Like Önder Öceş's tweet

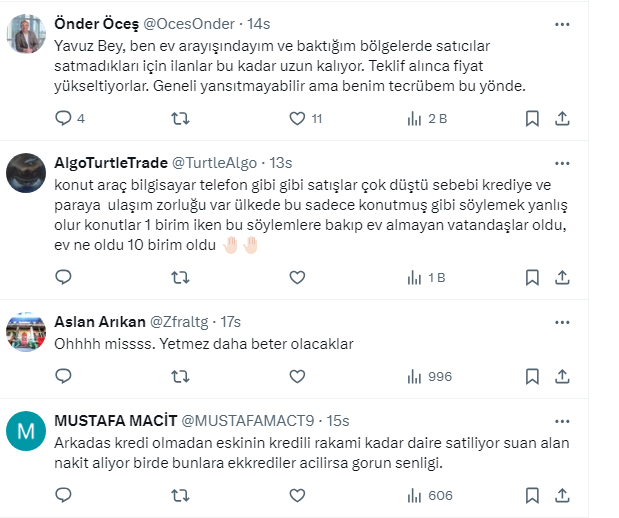296,119
